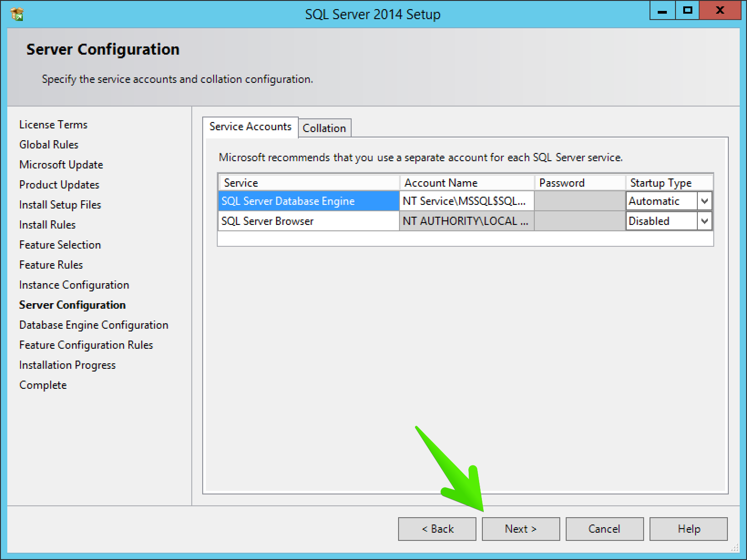Viewport: 747px width, 560px height.
Task: Click Database Engine Configuration step
Action: tap(94, 325)
